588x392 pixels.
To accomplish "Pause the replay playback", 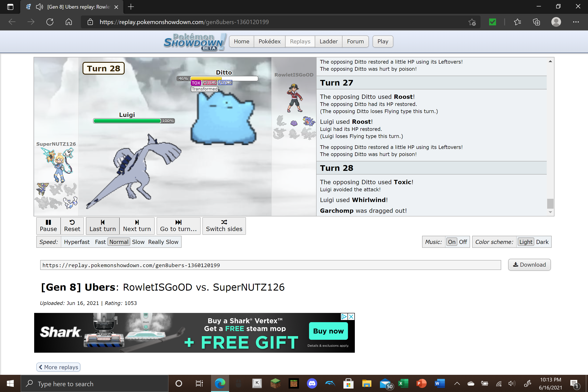I will pyautogui.click(x=48, y=226).
